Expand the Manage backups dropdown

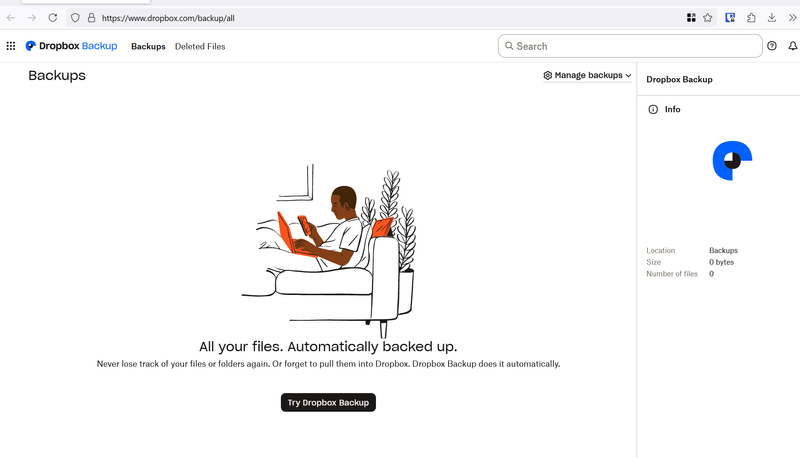587,75
